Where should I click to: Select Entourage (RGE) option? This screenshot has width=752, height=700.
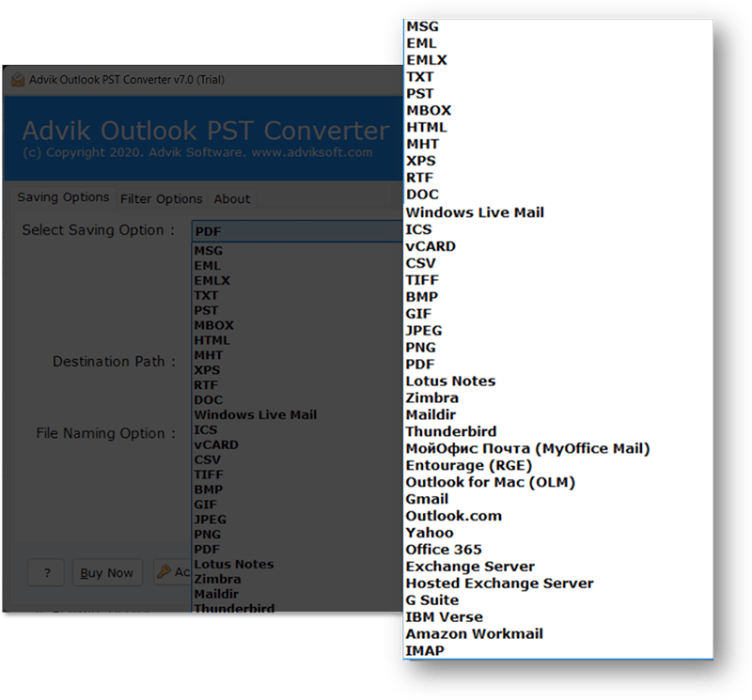click(x=468, y=465)
